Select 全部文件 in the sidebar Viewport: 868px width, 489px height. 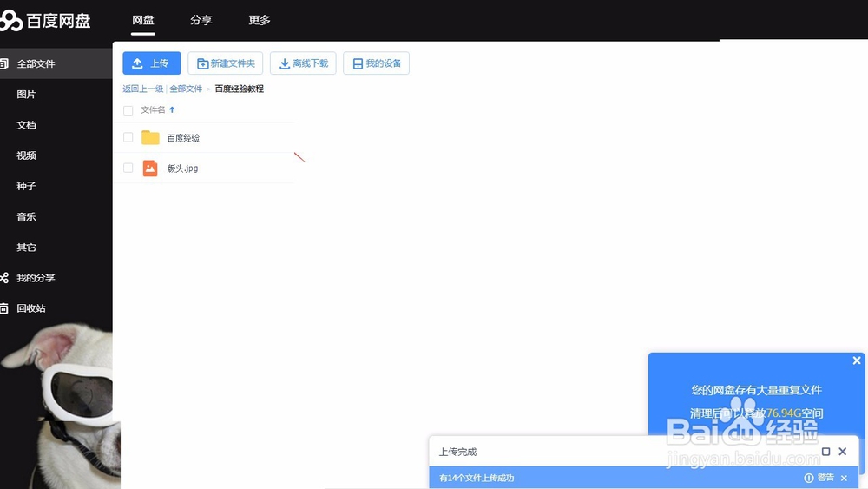pos(56,63)
